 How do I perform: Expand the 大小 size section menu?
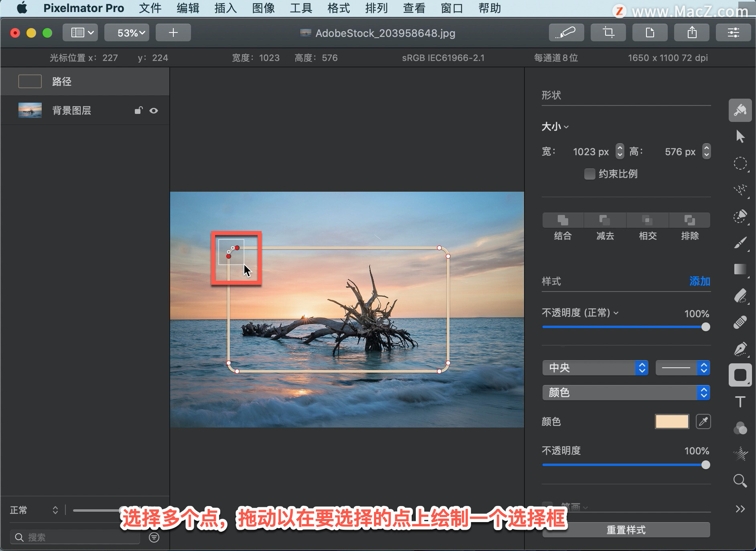click(555, 127)
